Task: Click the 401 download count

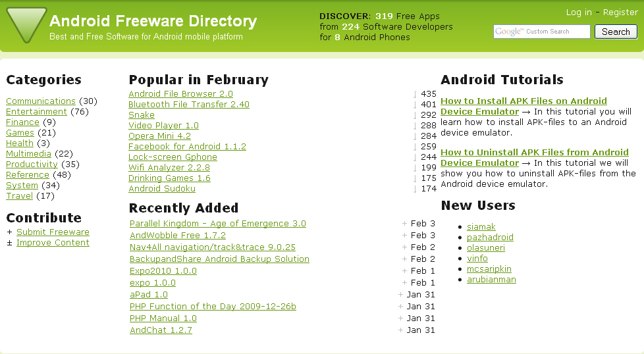Action: pos(429,105)
